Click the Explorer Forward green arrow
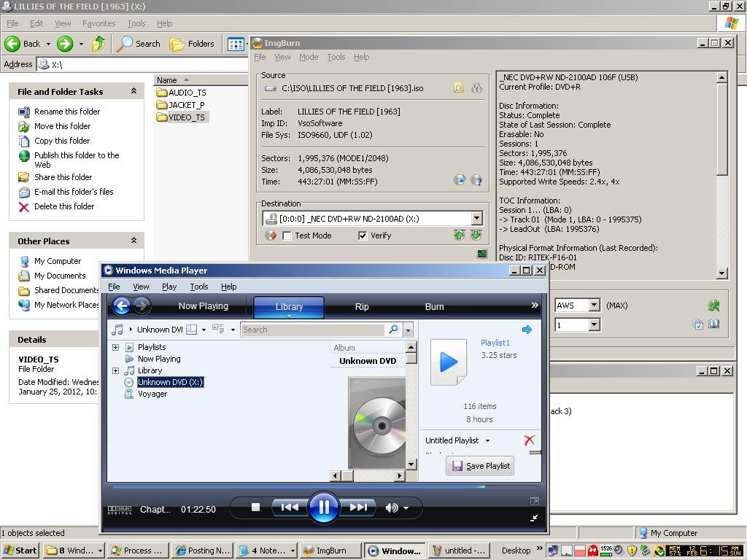 coord(65,44)
